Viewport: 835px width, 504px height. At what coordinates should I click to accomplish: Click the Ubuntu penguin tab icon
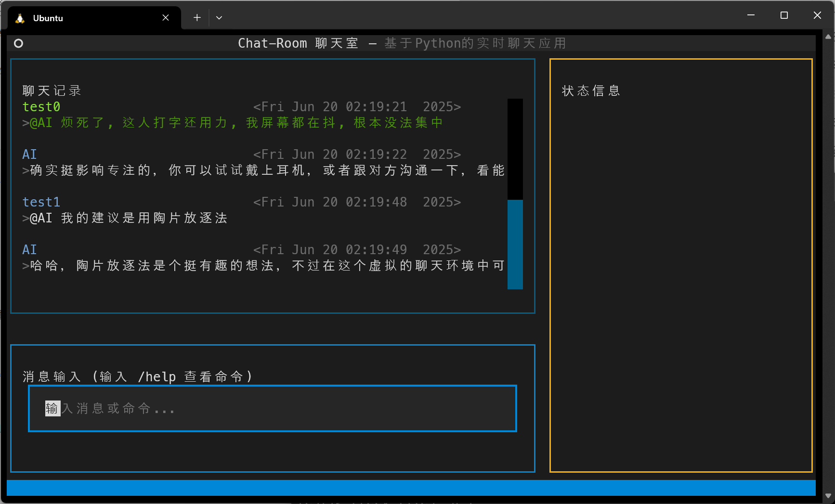pos(20,18)
